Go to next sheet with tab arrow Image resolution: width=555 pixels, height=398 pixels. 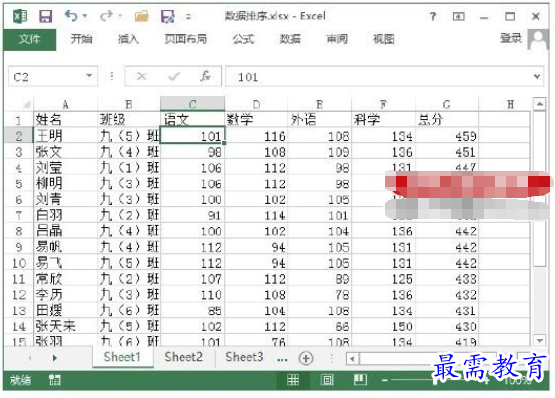click(55, 358)
